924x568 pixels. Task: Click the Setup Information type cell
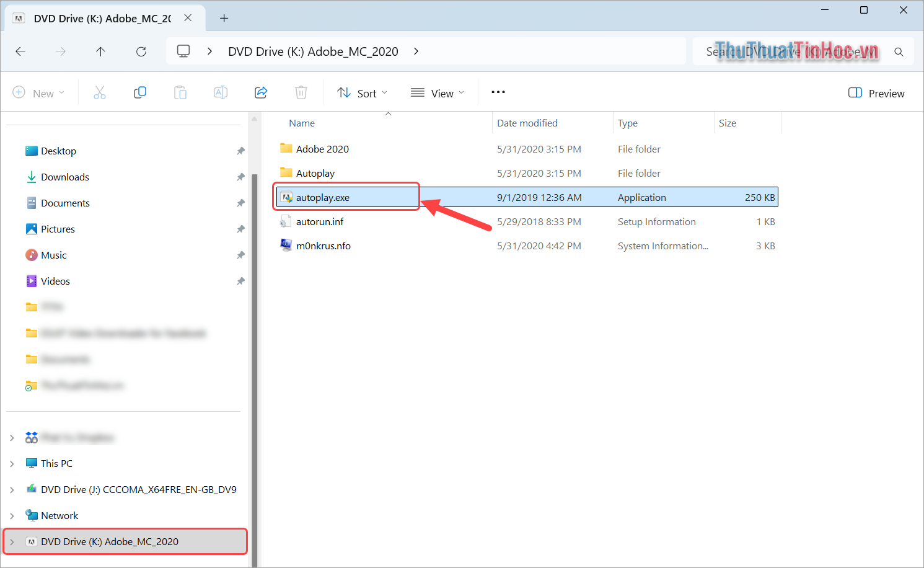coord(657,221)
